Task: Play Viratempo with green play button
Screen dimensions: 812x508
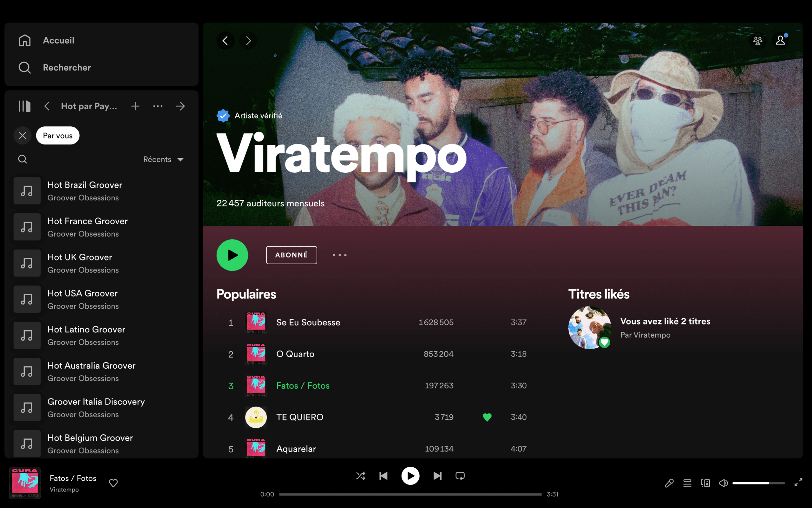Action: pos(232,255)
